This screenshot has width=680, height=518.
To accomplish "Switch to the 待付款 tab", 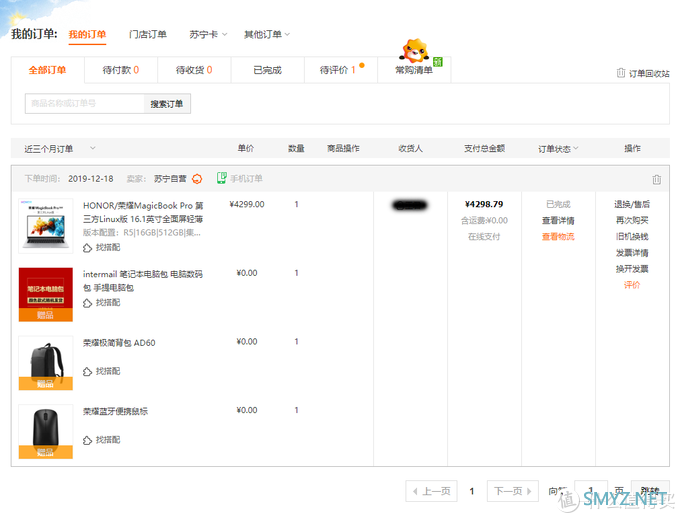I will tap(121, 70).
